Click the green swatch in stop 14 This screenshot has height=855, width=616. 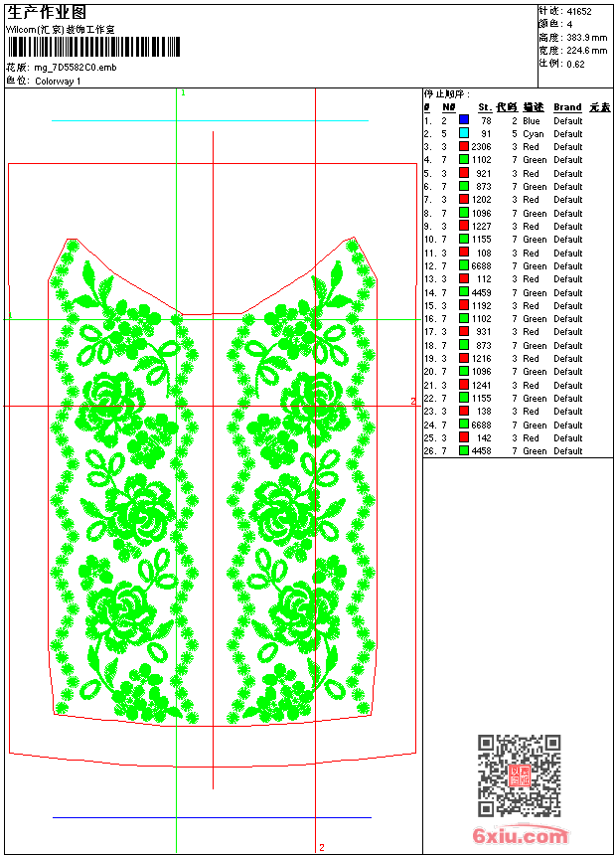click(x=464, y=292)
